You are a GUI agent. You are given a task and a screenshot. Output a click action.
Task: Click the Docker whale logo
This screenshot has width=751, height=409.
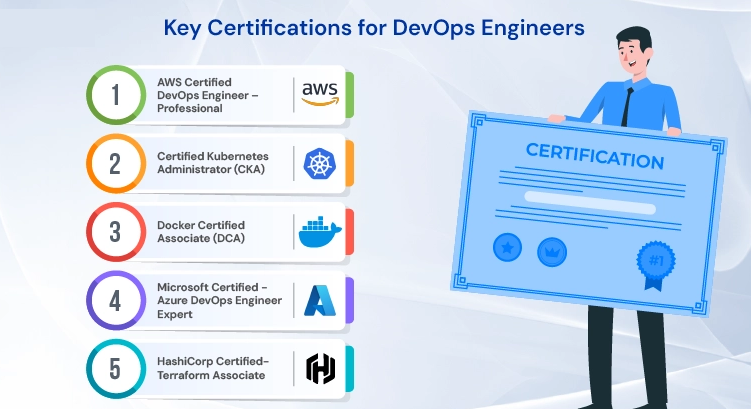319,232
